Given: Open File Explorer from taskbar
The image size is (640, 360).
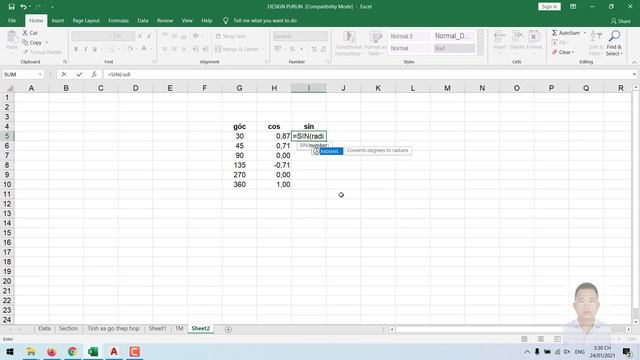Looking at the screenshot, I should 31,351.
